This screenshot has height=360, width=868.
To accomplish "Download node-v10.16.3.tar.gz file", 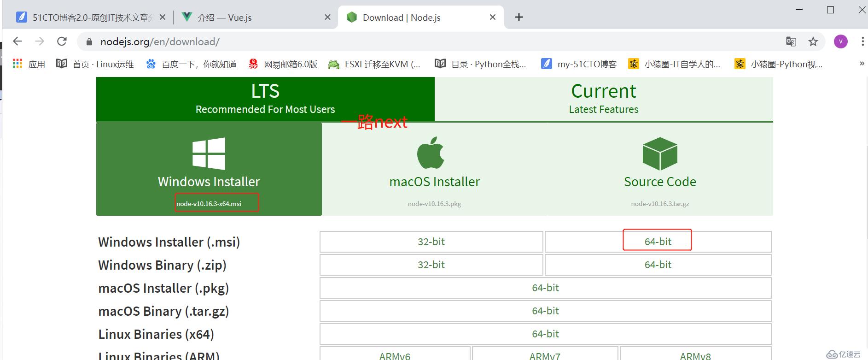I will coord(660,203).
